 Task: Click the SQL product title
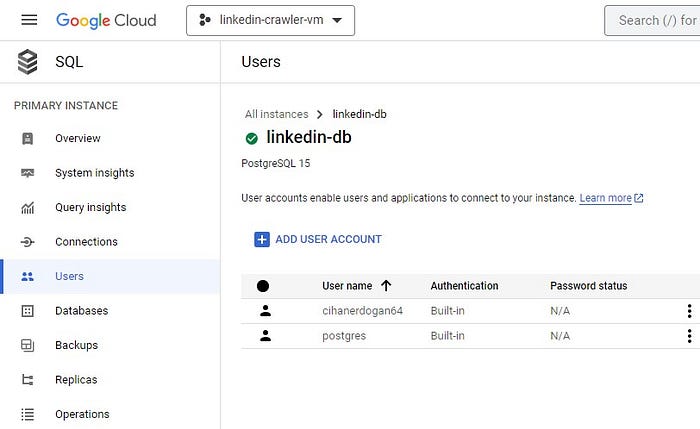(x=69, y=62)
